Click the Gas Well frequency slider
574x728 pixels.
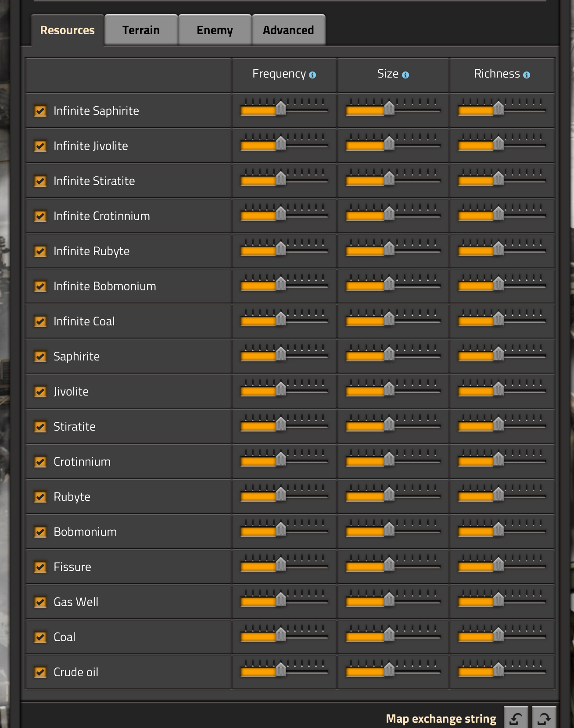[x=284, y=602]
